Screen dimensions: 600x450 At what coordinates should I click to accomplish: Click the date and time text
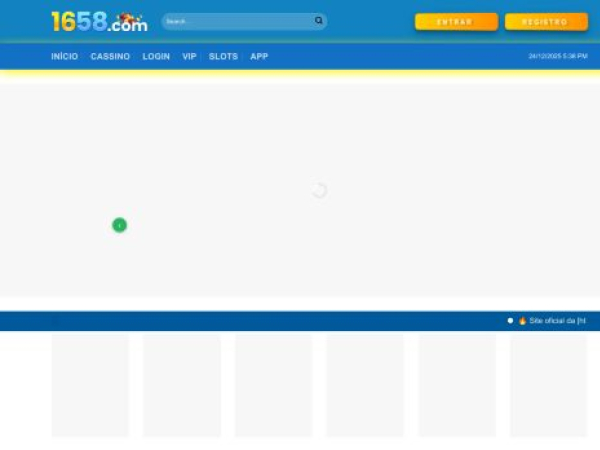tap(558, 56)
